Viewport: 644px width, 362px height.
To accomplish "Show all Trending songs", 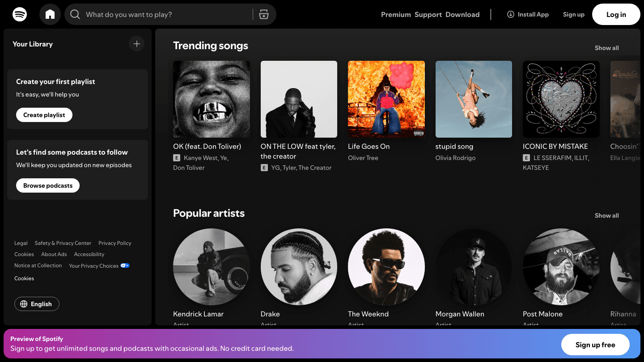I will [x=607, y=48].
